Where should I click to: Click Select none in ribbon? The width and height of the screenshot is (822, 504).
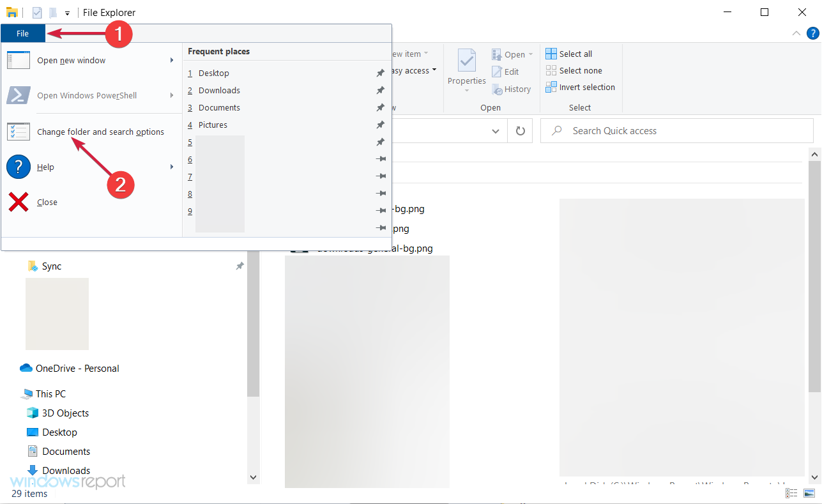point(574,70)
